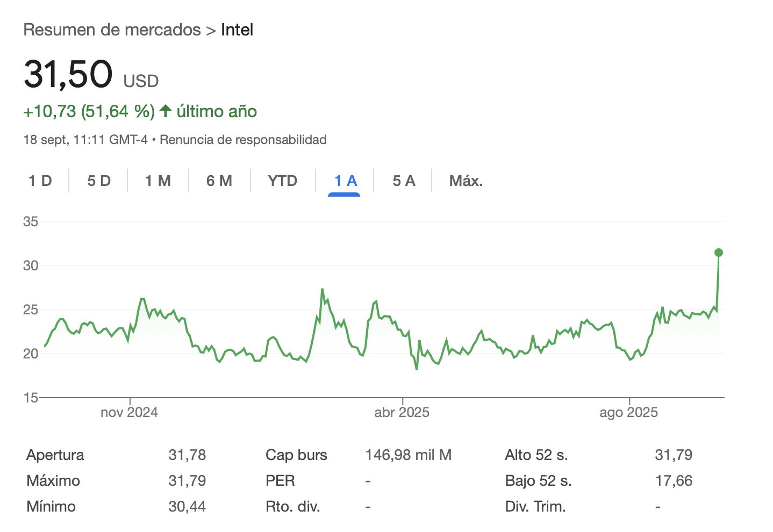Click the +10,73 (51,64 %) change text
Image resolution: width=773 pixels, height=532 pixels.
[x=89, y=111]
